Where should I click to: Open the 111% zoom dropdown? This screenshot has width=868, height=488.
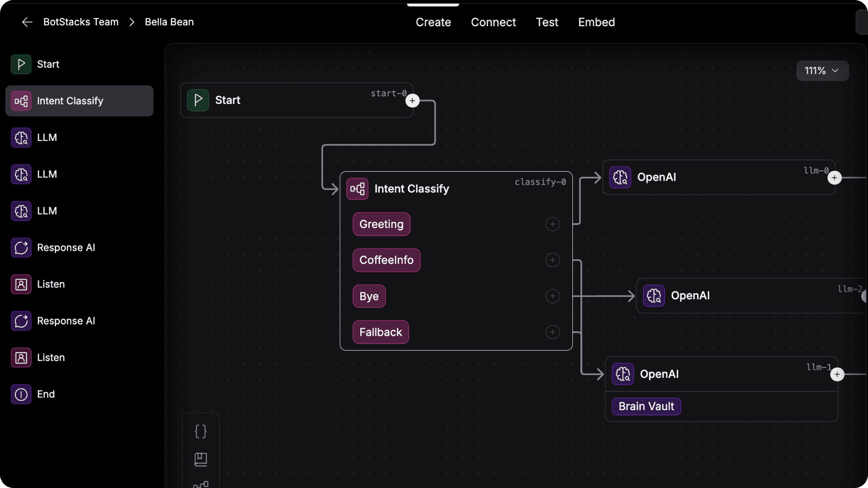coord(822,71)
